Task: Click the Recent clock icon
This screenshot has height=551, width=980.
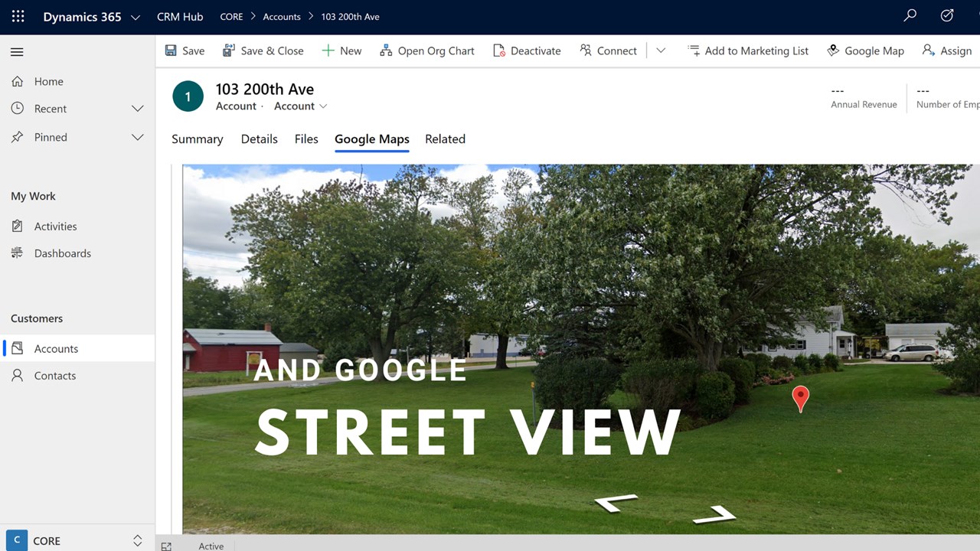Action: [x=17, y=109]
